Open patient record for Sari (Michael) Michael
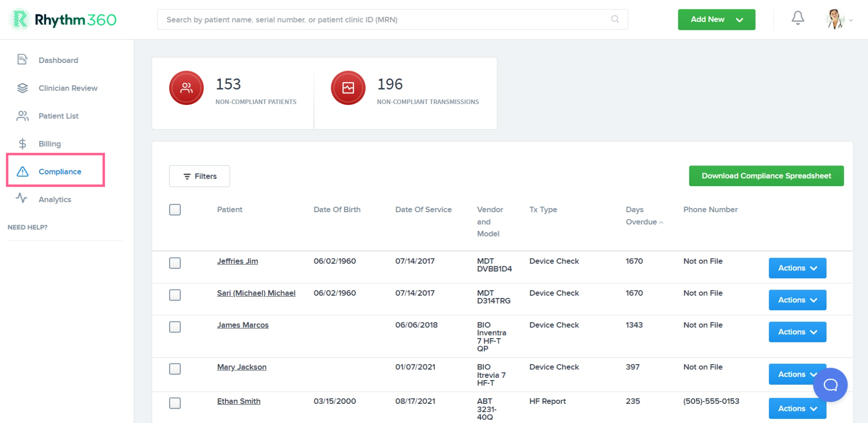Screen dimensions: 868x423 point(256,293)
